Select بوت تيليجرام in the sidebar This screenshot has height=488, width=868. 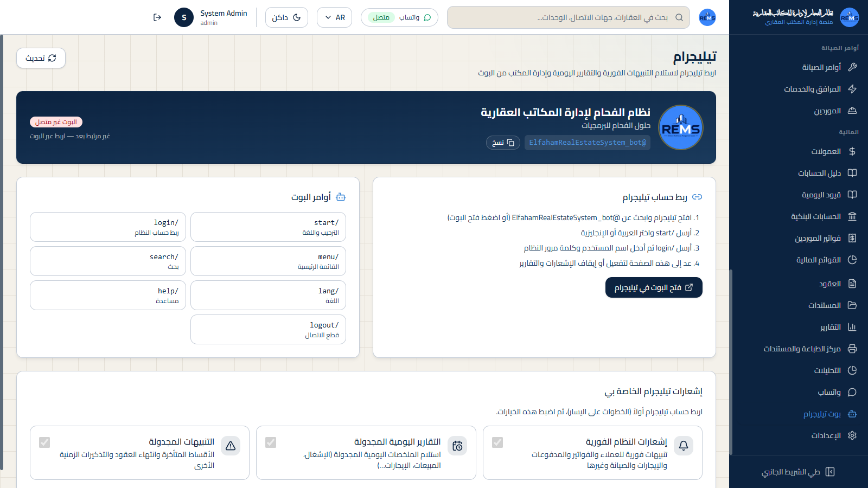tap(799, 414)
